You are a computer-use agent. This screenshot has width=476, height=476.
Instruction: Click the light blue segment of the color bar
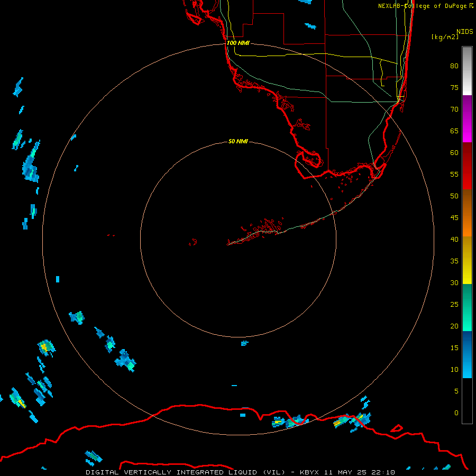[467, 354]
